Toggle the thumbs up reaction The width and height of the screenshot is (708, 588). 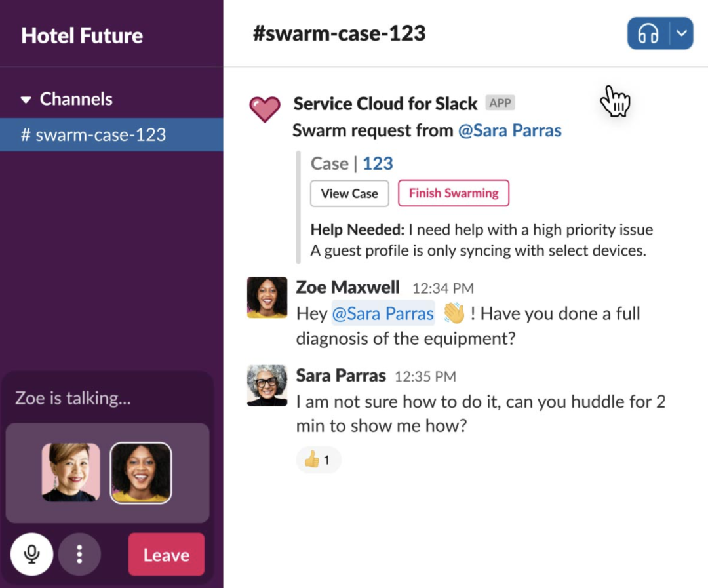pos(318,460)
